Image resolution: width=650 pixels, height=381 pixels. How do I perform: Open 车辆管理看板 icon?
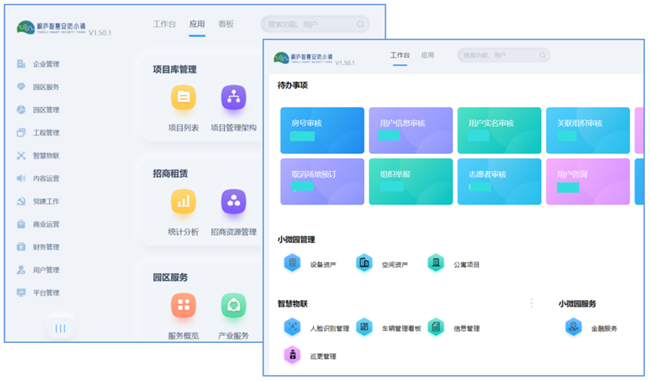364,327
